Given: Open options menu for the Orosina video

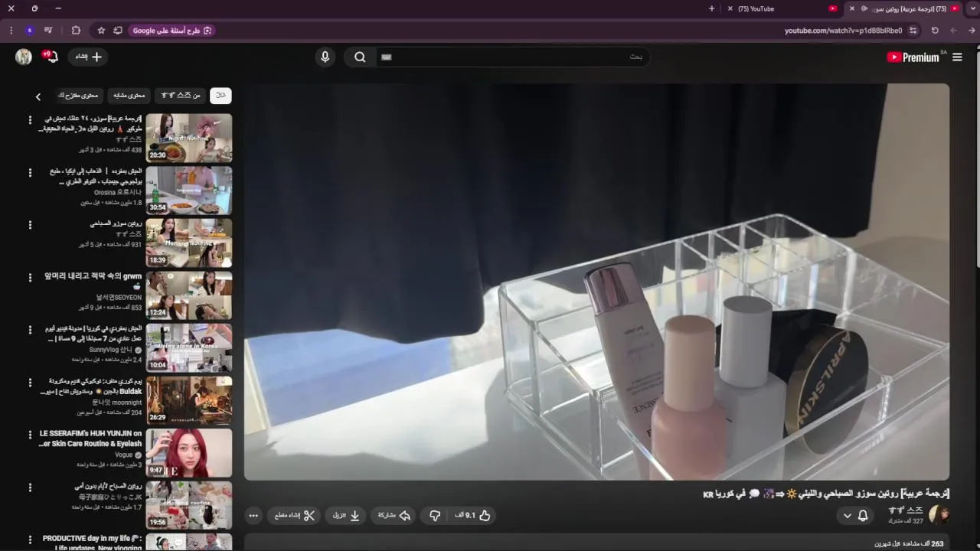Looking at the screenshot, I should (x=30, y=173).
